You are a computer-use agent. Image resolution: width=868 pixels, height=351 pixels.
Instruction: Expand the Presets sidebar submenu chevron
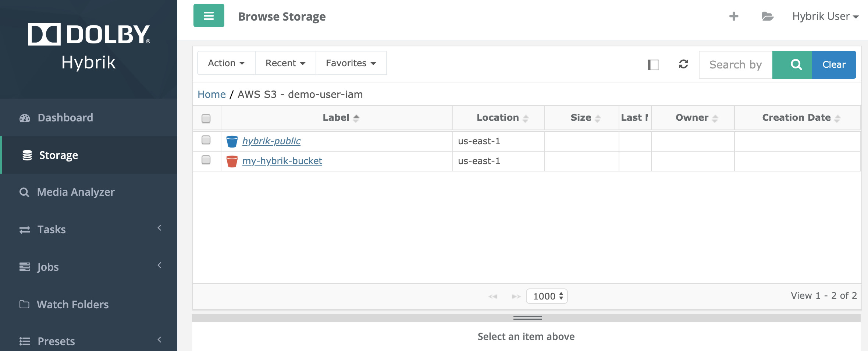[160, 340]
